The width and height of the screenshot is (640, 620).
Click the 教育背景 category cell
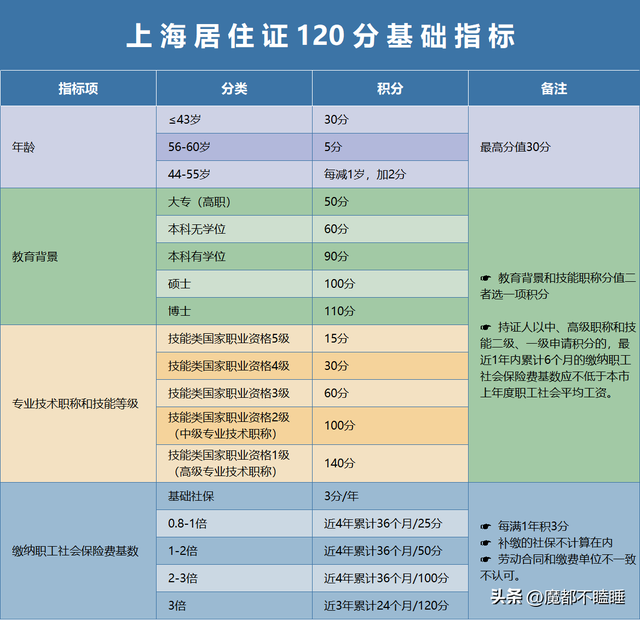click(78, 256)
